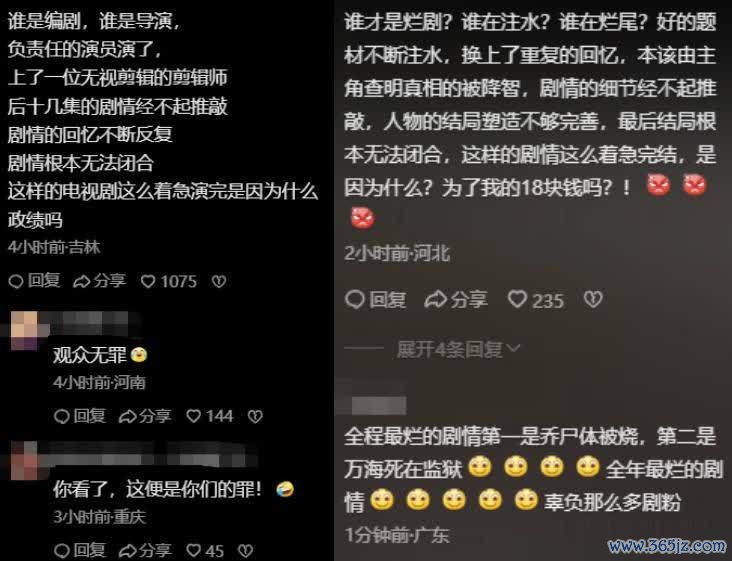Screen dimensions: 732x561
Task: Like the comment with 1075 likes
Action: coord(169,281)
